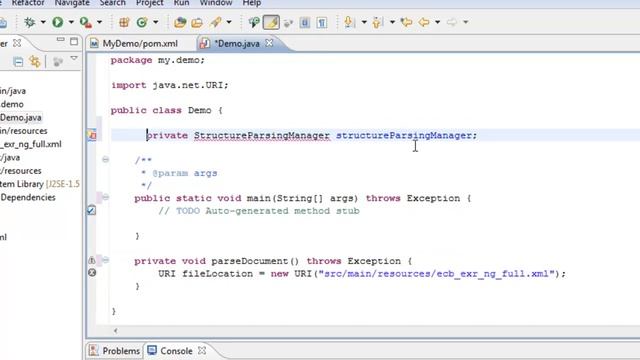Click the Open Task folder icon
Screen dimensions: 640x360
197,22
